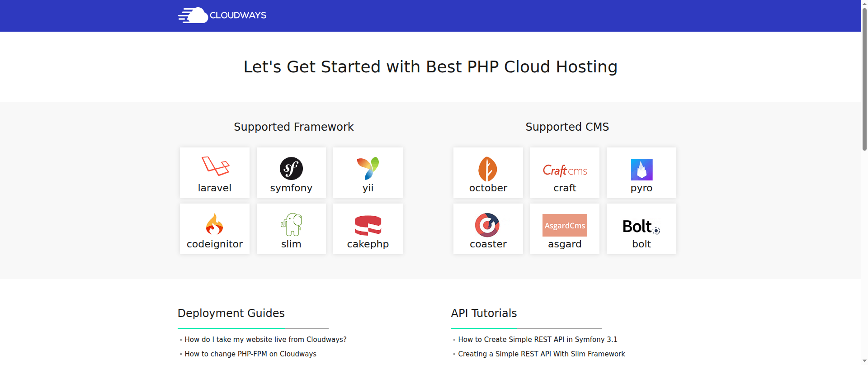Viewport: 868px width, 365px height.
Task: Open 'How do I take my website live' guide
Action: coord(265,339)
